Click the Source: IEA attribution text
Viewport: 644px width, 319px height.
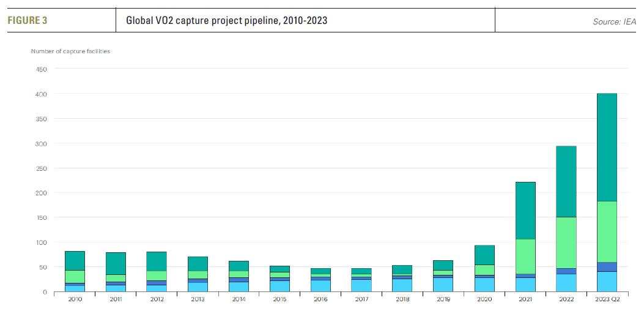(x=614, y=21)
